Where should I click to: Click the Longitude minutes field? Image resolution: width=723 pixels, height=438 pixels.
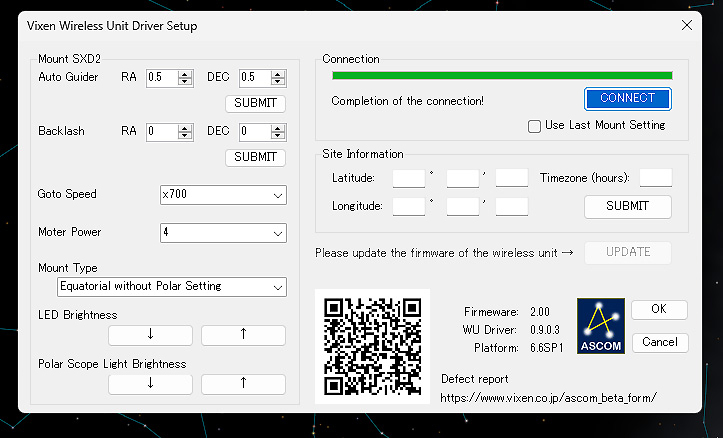pos(462,207)
